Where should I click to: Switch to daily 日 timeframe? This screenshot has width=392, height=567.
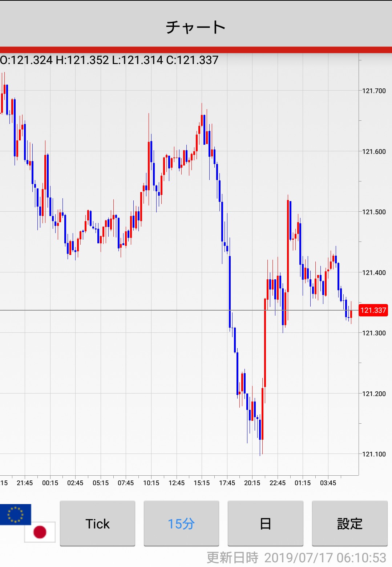[x=265, y=524]
